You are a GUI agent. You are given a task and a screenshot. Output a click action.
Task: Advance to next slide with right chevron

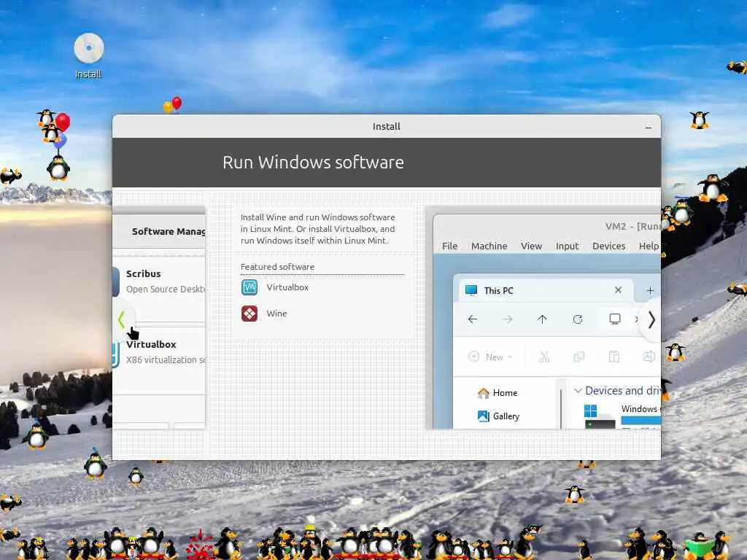[x=651, y=319]
